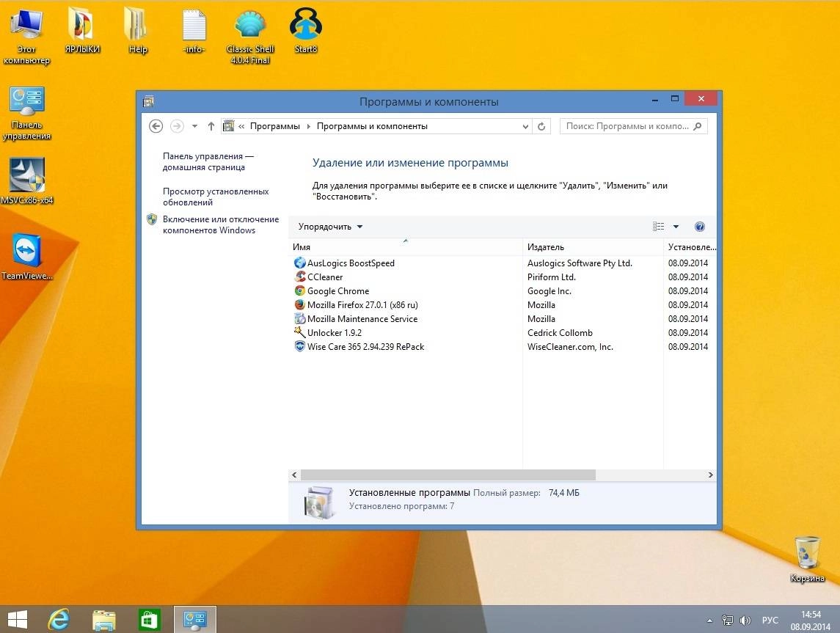Open the help question mark button
This screenshot has height=633, width=840.
click(x=700, y=227)
